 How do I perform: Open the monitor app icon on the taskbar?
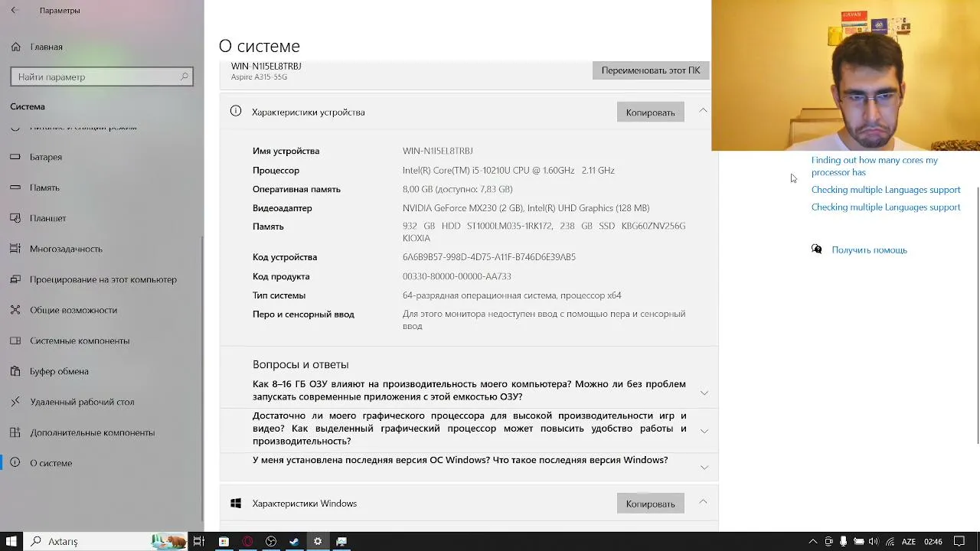tap(341, 541)
